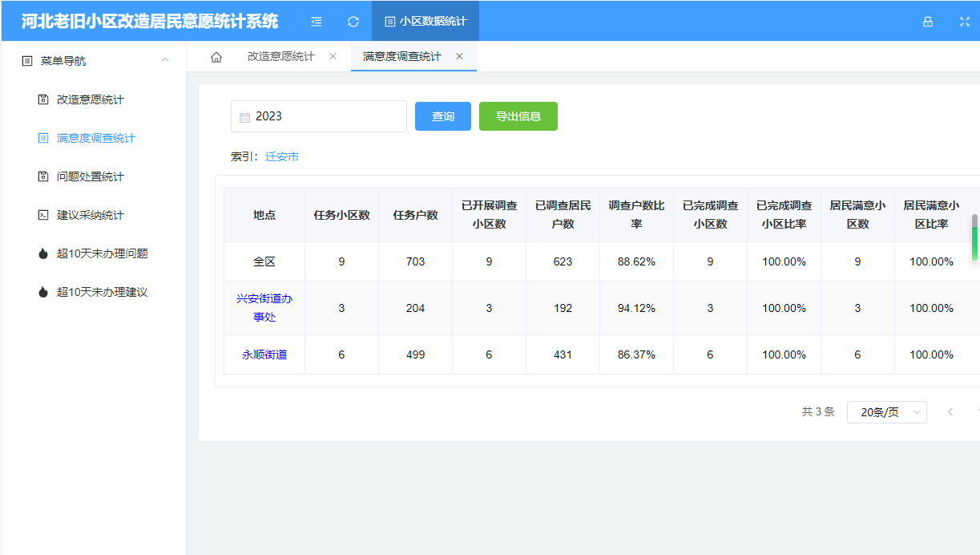Open 小区数据统计 top menu
Viewport: 980px width, 555px height.
pyautogui.click(x=425, y=22)
